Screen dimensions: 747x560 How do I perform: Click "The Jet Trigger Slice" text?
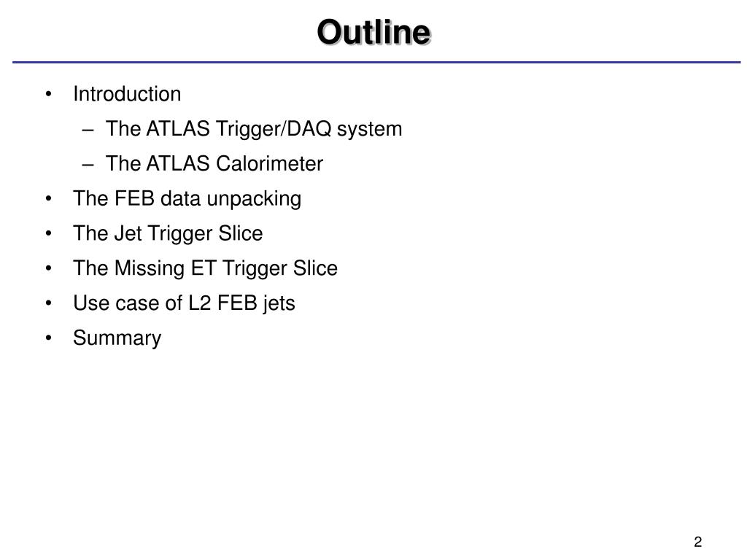(168, 234)
